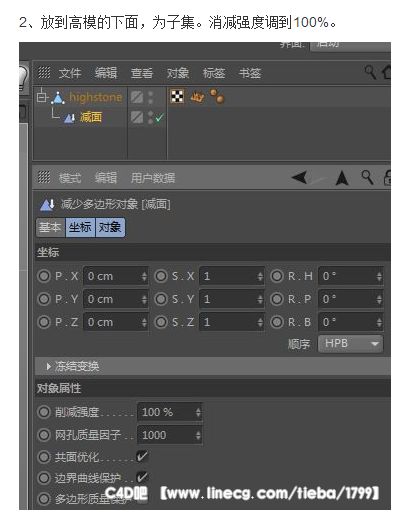
Task: Select the 减面 child object
Action: point(91,117)
